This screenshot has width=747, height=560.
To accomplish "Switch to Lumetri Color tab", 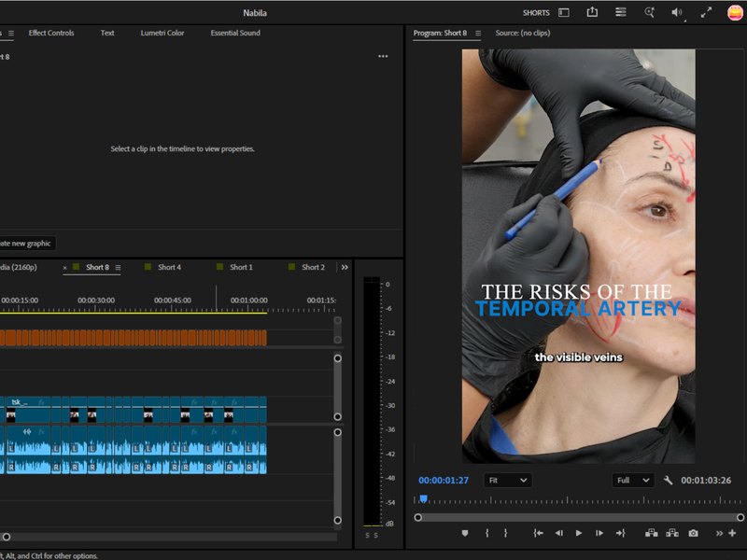I will click(x=162, y=33).
